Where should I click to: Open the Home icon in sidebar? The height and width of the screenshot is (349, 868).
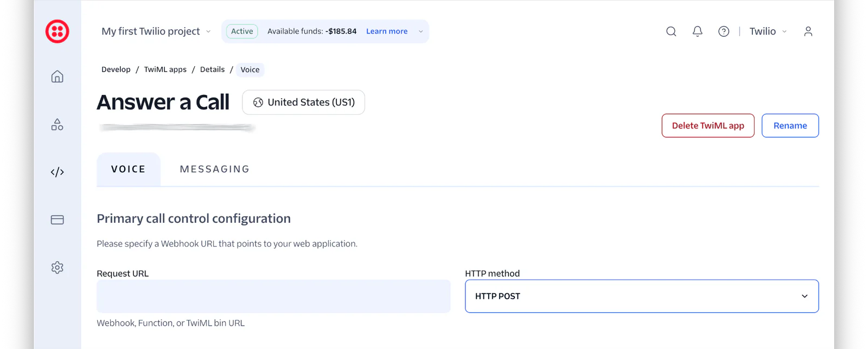pos(57,76)
